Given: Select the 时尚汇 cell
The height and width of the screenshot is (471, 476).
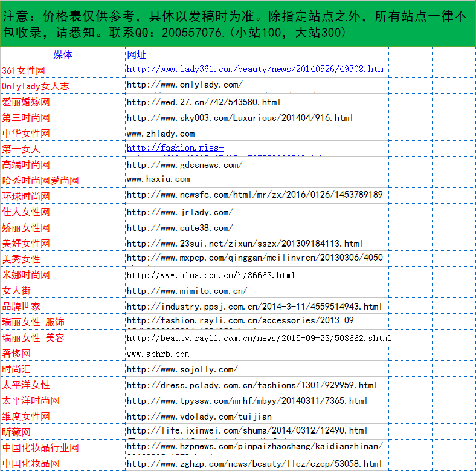Looking at the screenshot, I should pyautogui.click(x=63, y=369).
